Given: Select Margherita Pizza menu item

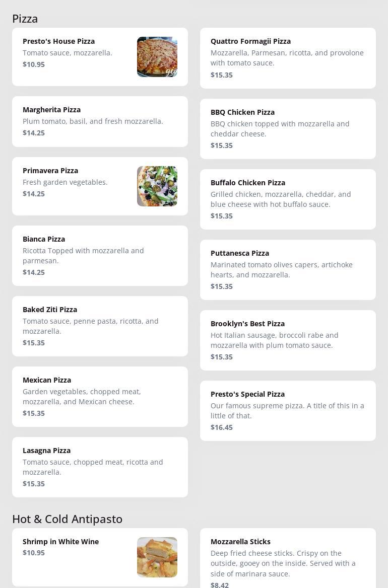Looking at the screenshot, I should [51, 110].
